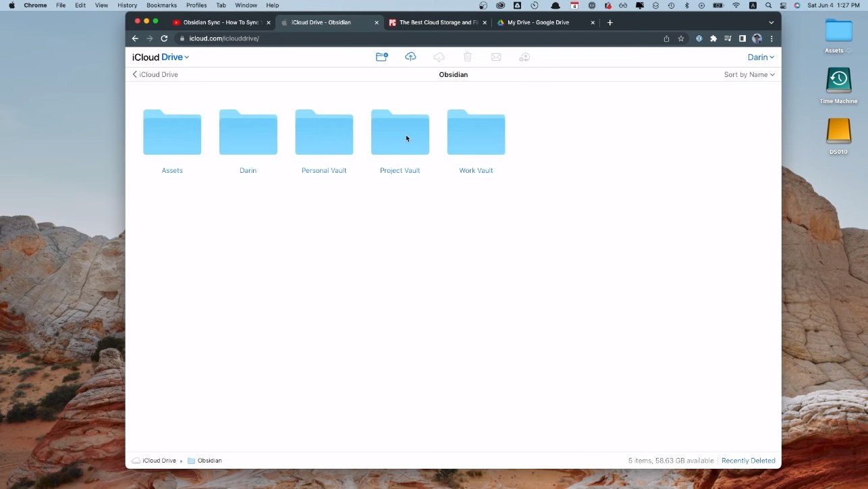Click the Email envelope icon
This screenshot has height=489, width=868.
coord(496,57)
